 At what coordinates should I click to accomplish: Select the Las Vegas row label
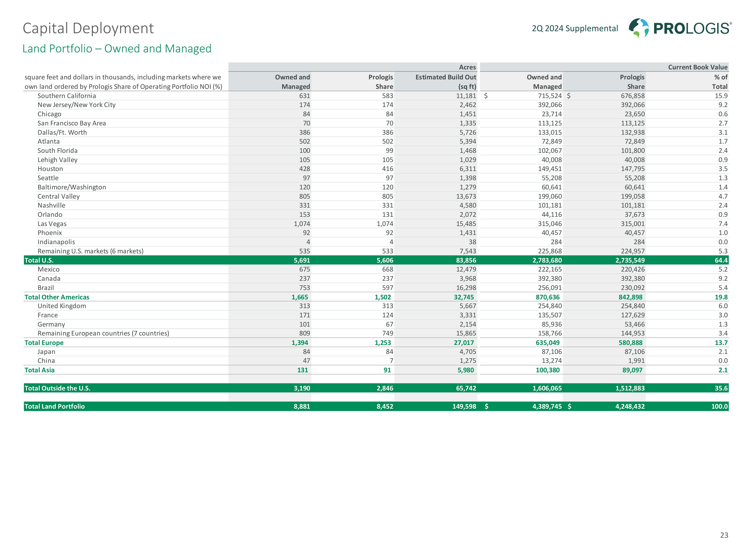52,224
